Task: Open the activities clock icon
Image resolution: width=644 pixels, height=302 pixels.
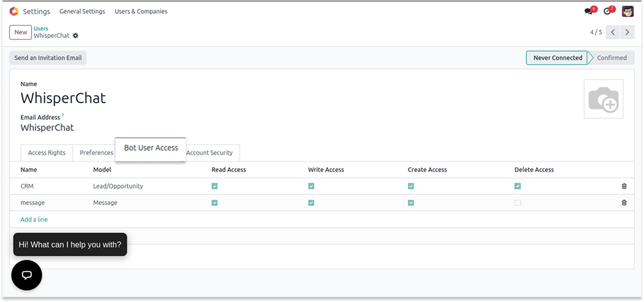Action: [x=607, y=11]
